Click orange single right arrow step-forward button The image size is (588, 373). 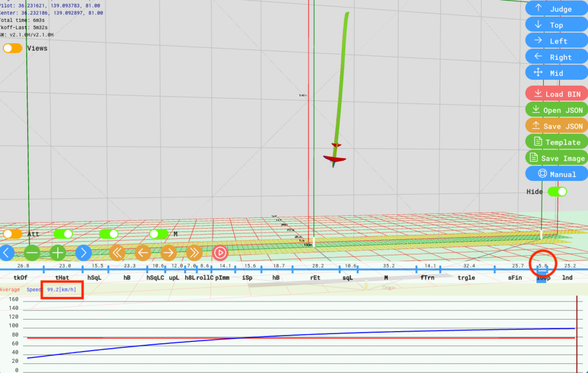168,252
